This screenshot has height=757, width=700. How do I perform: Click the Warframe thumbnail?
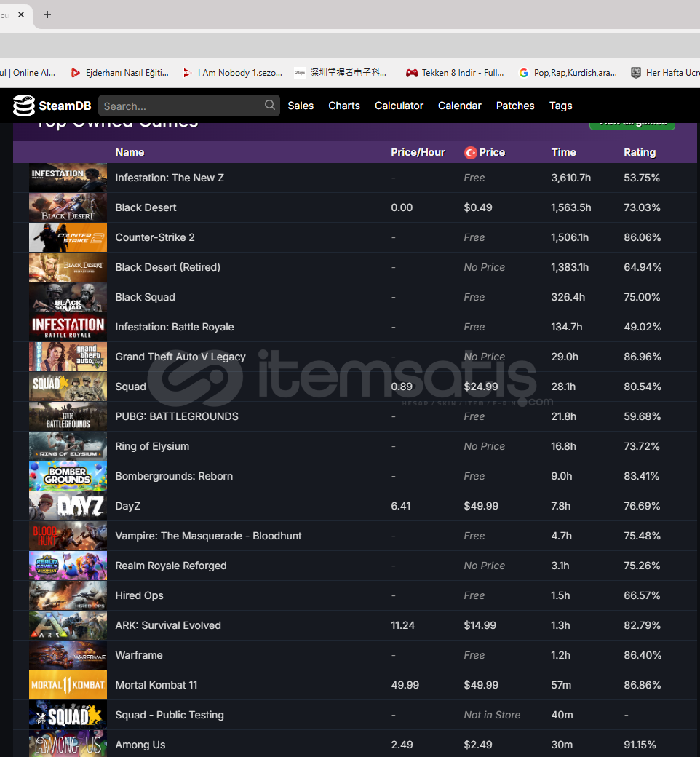(x=68, y=655)
